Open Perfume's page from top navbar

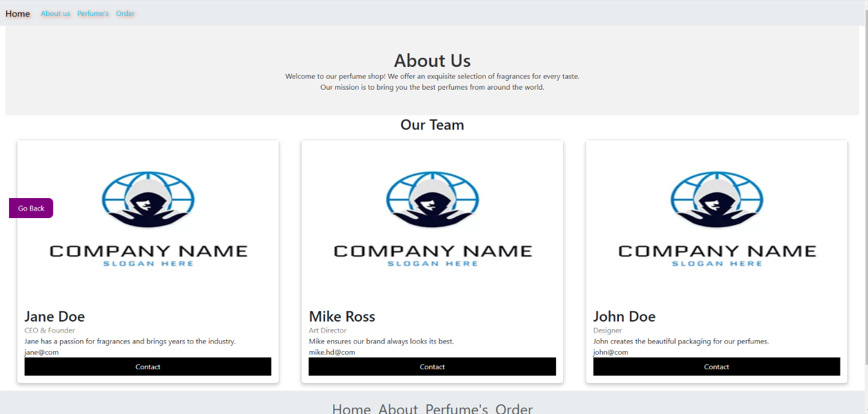click(x=93, y=14)
